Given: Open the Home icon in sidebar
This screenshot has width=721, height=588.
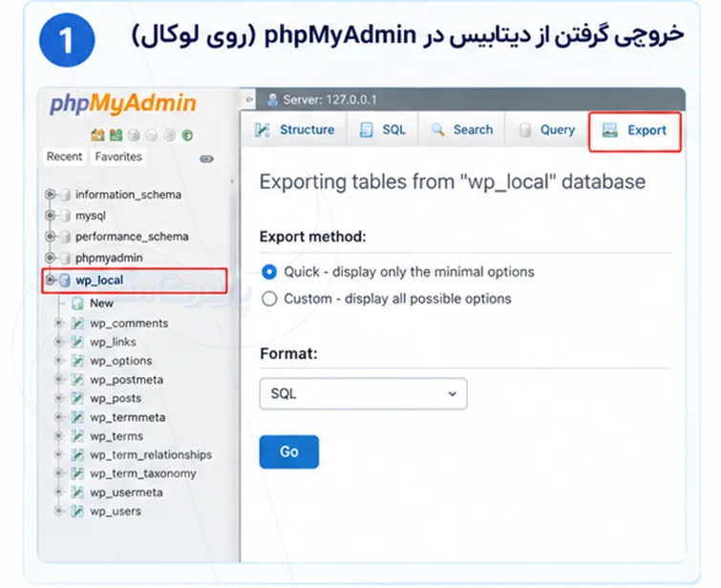Looking at the screenshot, I should coord(97,135).
